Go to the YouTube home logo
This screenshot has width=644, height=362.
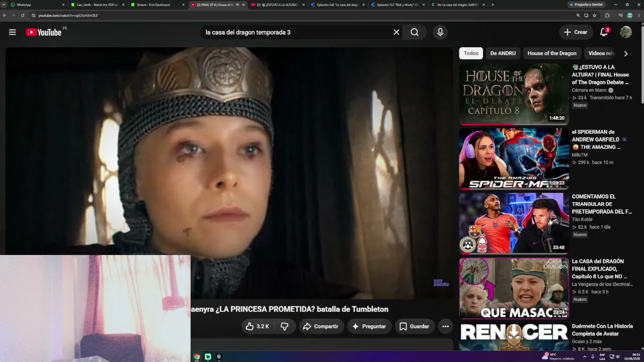coord(43,32)
